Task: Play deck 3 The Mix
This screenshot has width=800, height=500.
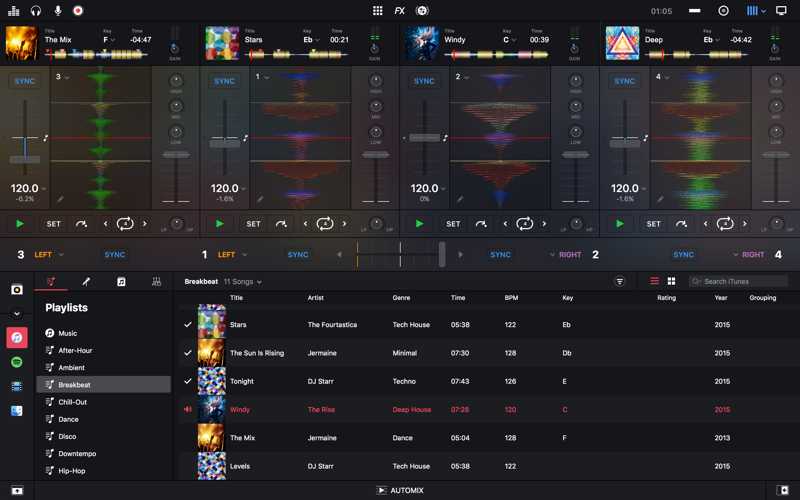Action: 20,223
